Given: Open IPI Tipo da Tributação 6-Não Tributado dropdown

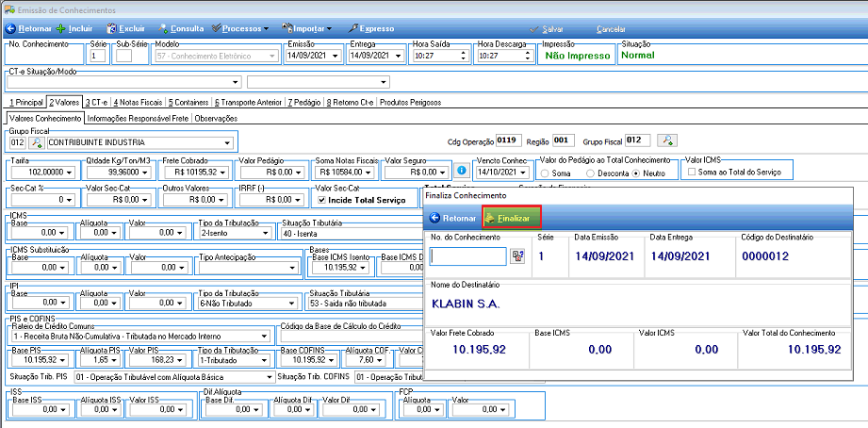Looking at the screenshot, I should click(x=292, y=303).
